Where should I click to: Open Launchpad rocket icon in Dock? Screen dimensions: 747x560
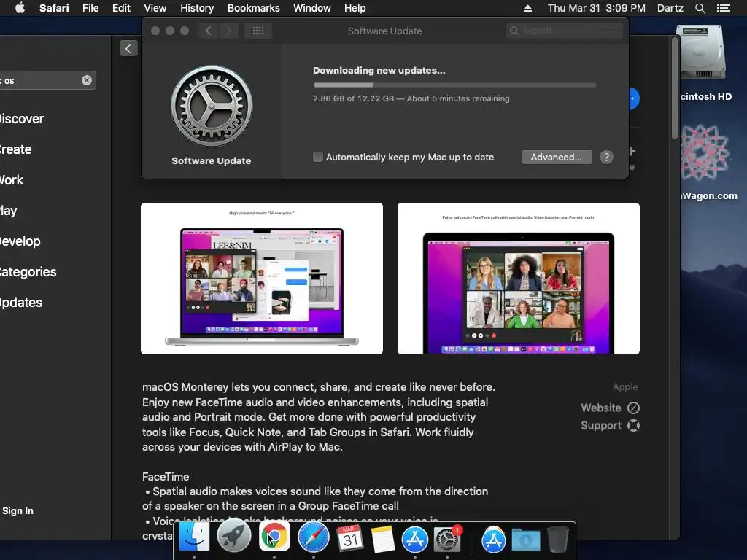pyautogui.click(x=233, y=537)
